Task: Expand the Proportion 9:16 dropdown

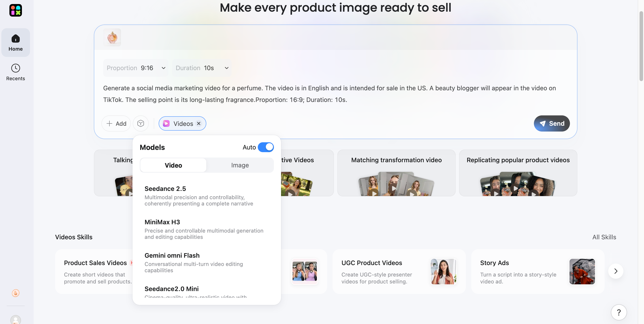Action: click(x=136, y=68)
